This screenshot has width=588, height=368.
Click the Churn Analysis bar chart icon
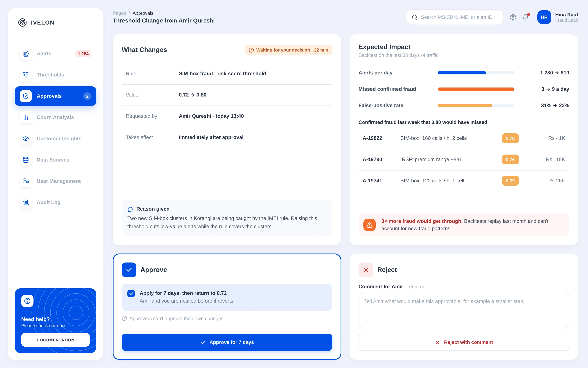(x=26, y=117)
